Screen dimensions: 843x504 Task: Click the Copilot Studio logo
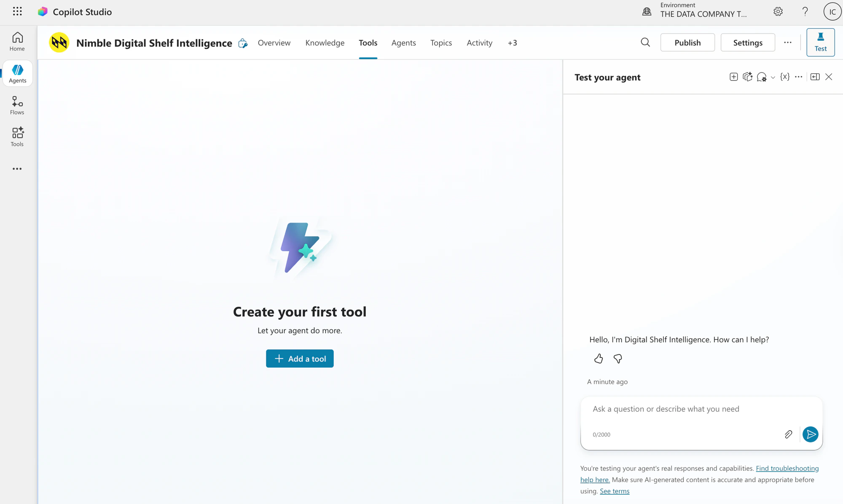tap(43, 12)
